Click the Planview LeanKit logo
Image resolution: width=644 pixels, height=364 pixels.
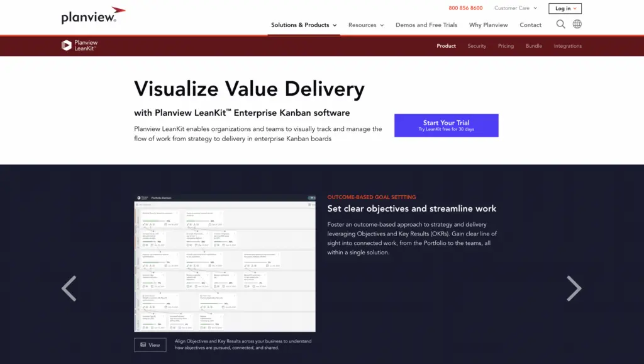(x=80, y=45)
